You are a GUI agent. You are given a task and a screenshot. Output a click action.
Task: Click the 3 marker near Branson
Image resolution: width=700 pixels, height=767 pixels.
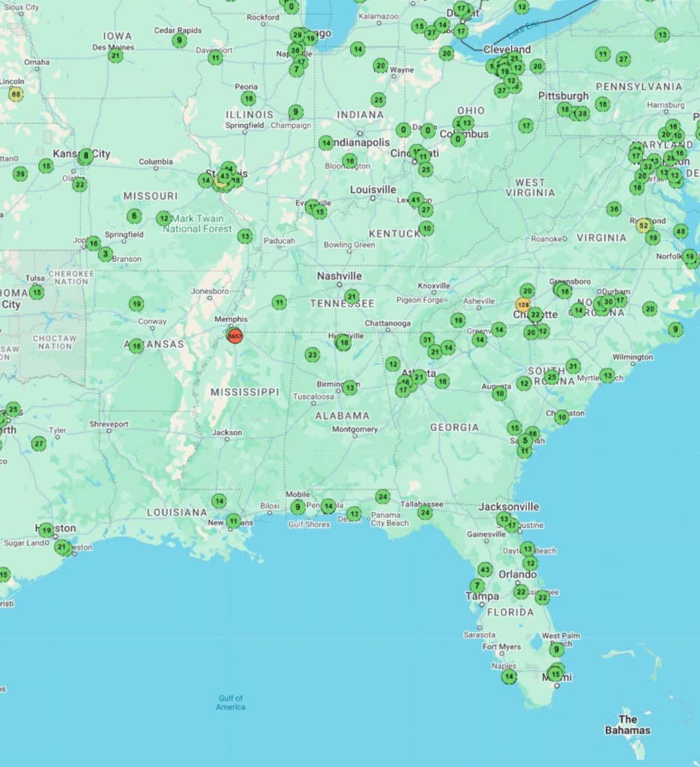(x=106, y=254)
